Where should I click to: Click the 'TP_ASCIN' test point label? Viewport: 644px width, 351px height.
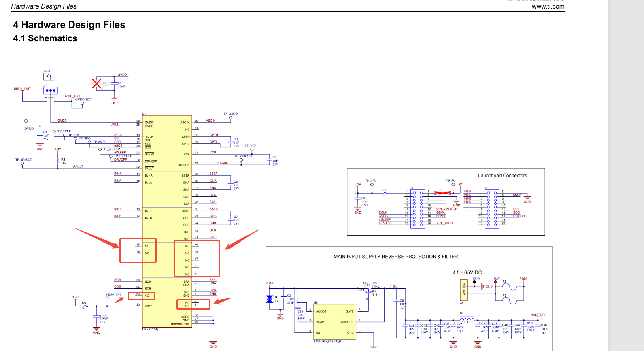pyautogui.click(x=231, y=114)
